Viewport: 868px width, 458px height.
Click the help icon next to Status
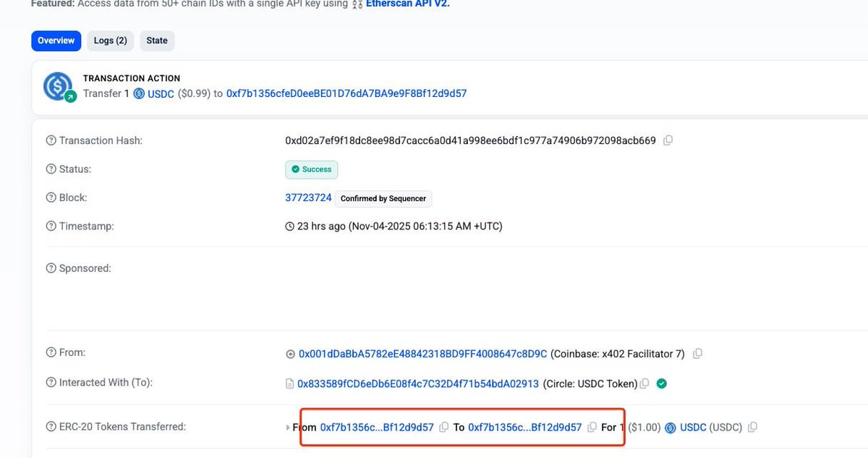pyautogui.click(x=50, y=169)
